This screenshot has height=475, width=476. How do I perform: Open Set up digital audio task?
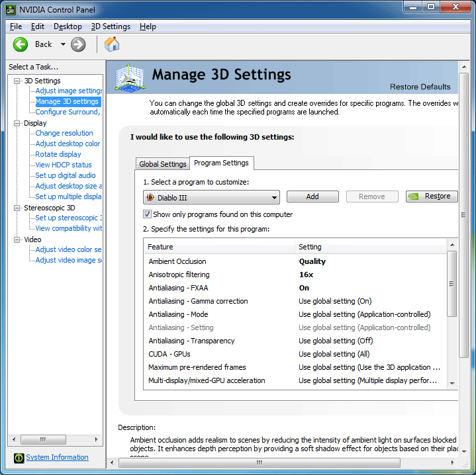tap(66, 175)
